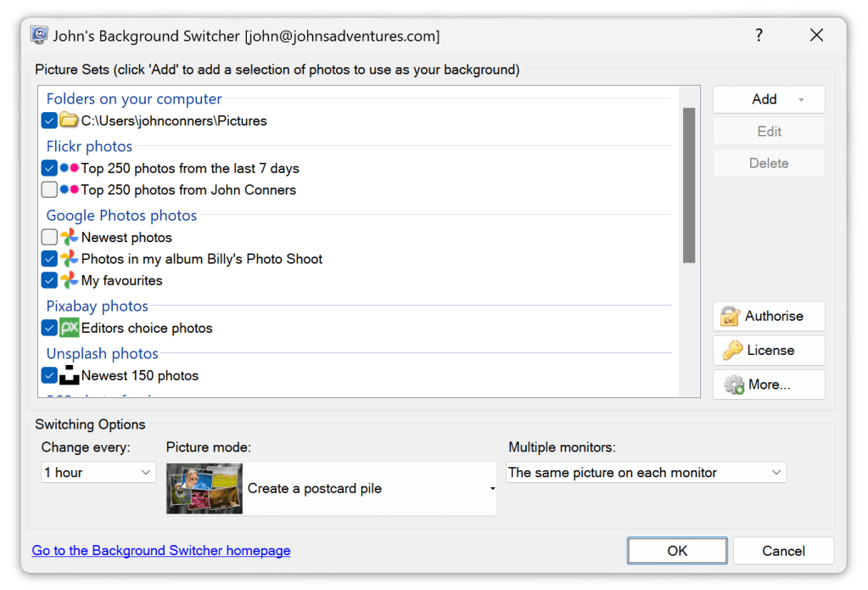This screenshot has height=590, width=868.
Task: Open the More... settings button
Action: pos(769,385)
